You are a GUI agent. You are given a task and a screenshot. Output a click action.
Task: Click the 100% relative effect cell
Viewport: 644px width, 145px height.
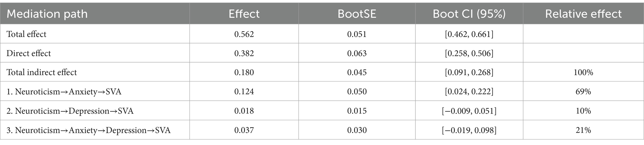click(583, 72)
